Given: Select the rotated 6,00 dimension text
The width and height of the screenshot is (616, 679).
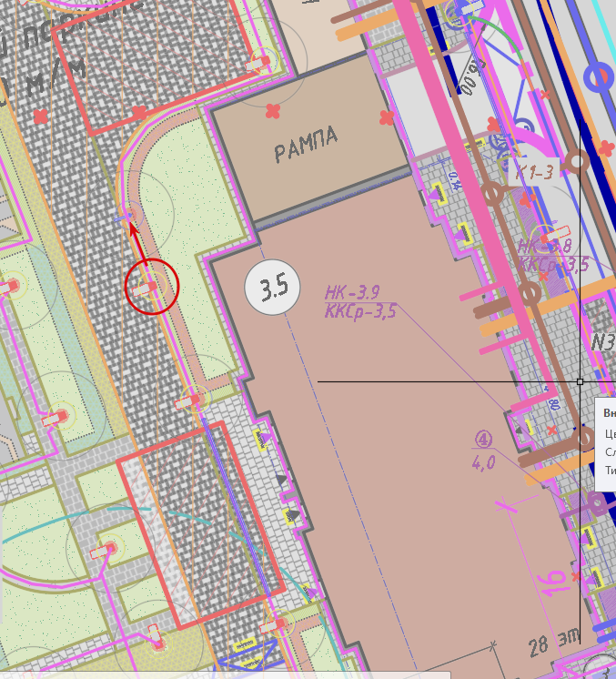Looking at the screenshot, I should (471, 77).
